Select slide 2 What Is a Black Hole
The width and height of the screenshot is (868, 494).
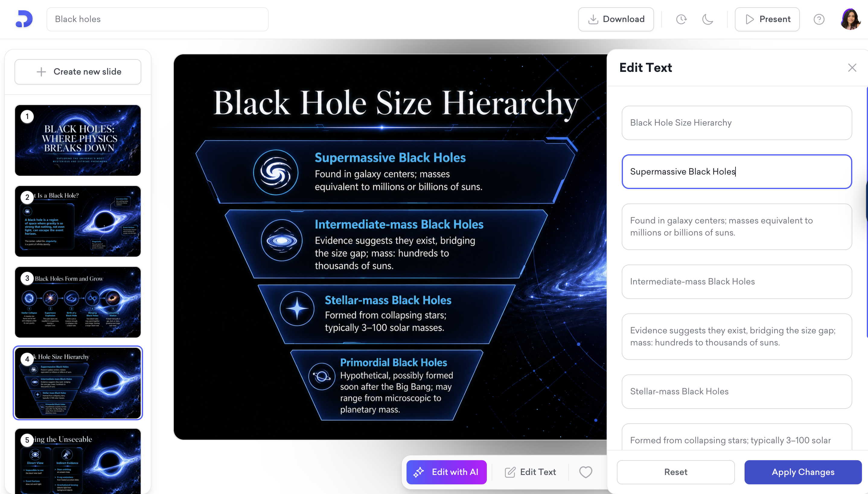(78, 221)
